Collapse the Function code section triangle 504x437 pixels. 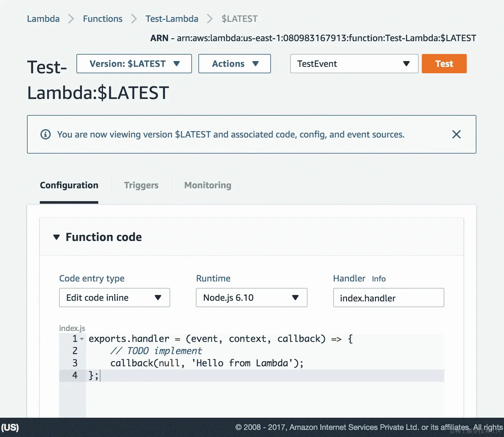56,237
